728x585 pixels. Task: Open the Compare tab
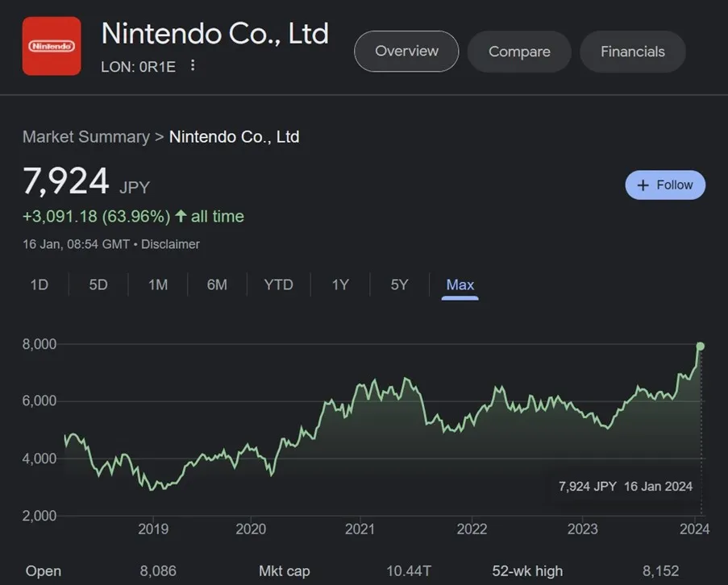519,52
